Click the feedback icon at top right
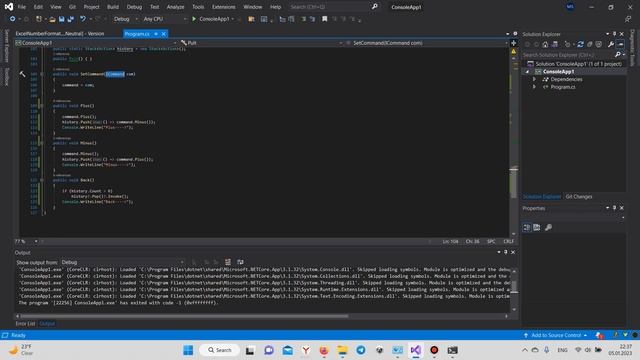The height and width of the screenshot is (360, 640). pyautogui.click(x=628, y=19)
